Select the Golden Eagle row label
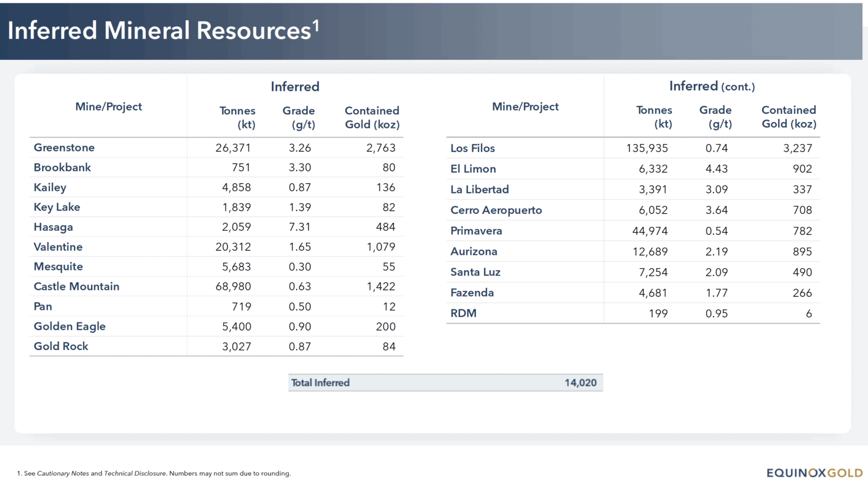This screenshot has width=868, height=491. coord(70,326)
